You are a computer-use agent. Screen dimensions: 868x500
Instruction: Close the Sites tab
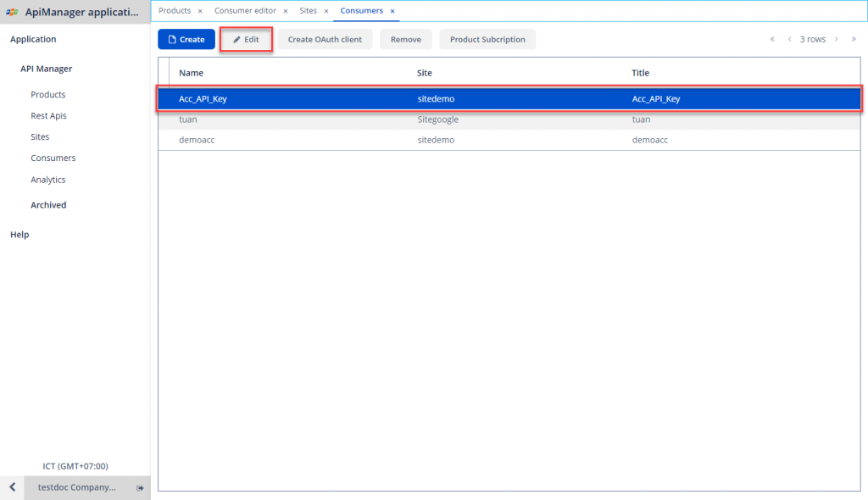coord(325,10)
